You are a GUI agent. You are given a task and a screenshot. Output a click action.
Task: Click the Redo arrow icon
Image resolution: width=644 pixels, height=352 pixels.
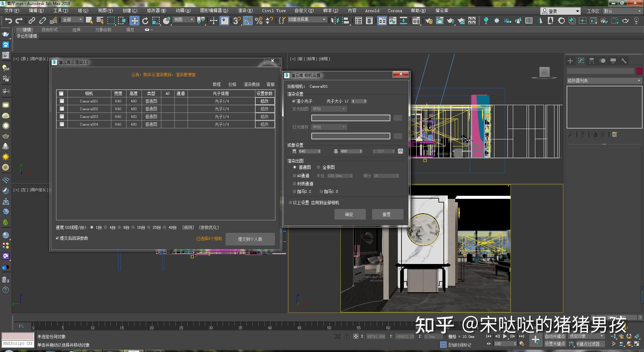coord(19,20)
